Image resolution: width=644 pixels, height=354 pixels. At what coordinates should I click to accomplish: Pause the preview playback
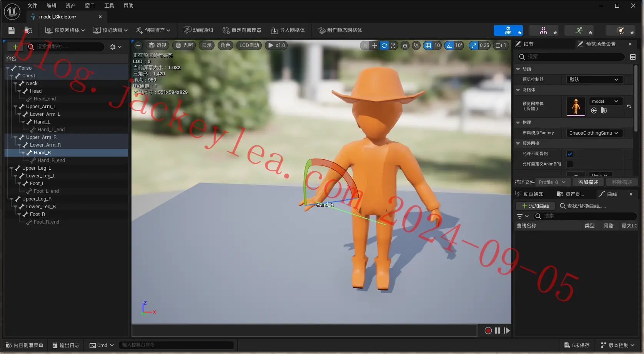(x=498, y=331)
